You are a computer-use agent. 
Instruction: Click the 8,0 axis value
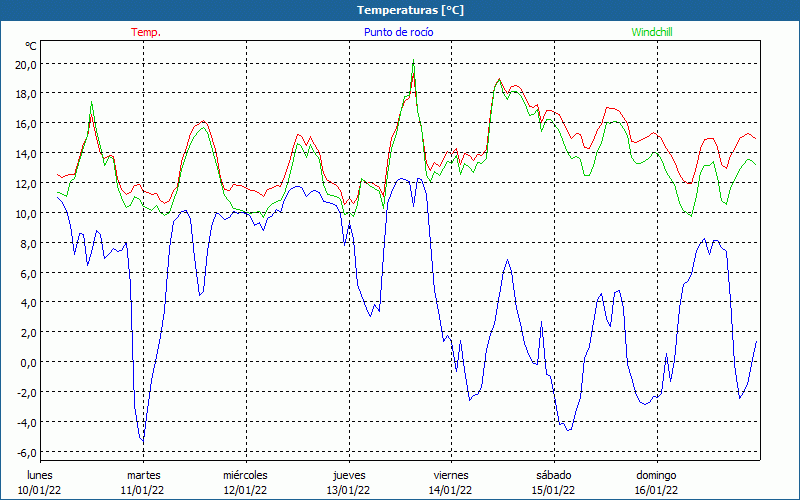point(28,243)
